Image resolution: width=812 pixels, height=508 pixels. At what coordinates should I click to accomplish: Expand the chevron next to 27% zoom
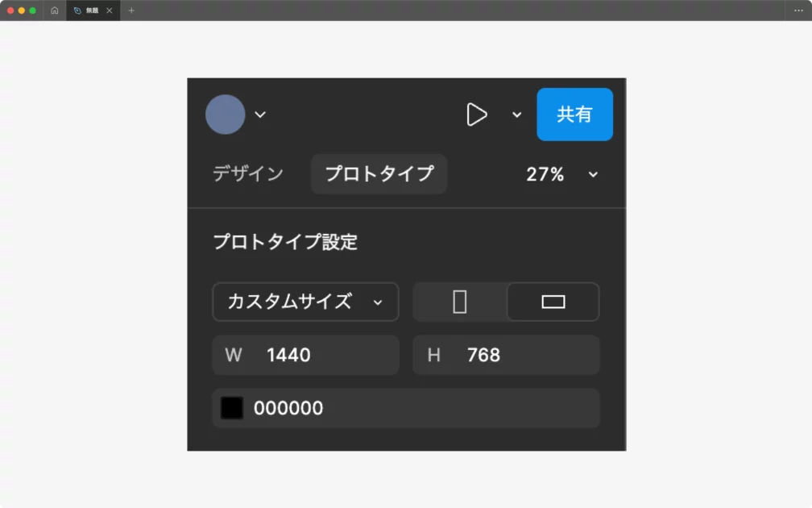[594, 174]
